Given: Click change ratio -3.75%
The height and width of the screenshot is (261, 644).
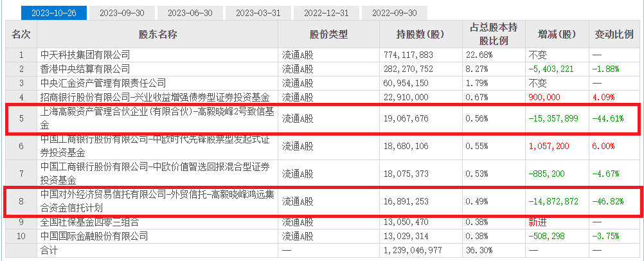Looking at the screenshot, I should (x=605, y=237).
